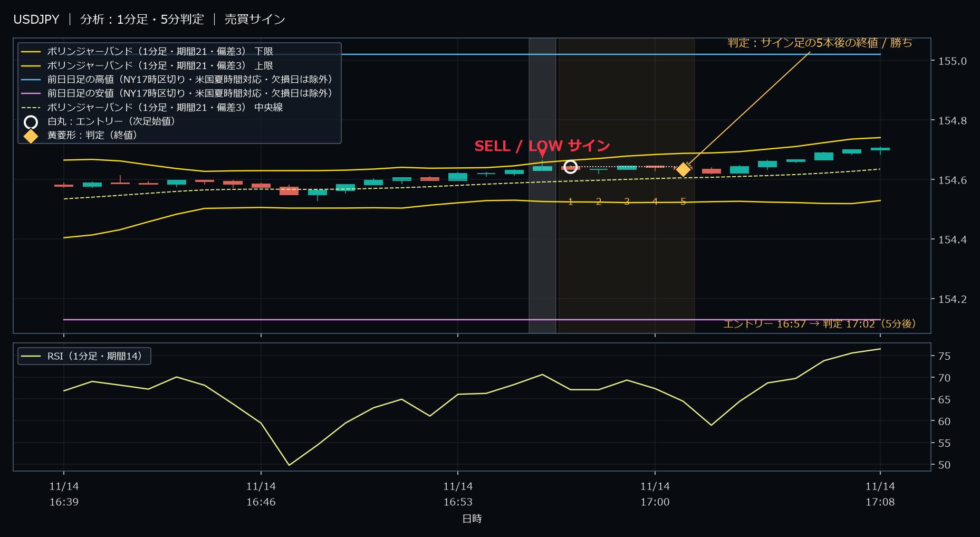
Task: Click legend entry ボリンジャーバンド 上限
Action: (x=160, y=66)
